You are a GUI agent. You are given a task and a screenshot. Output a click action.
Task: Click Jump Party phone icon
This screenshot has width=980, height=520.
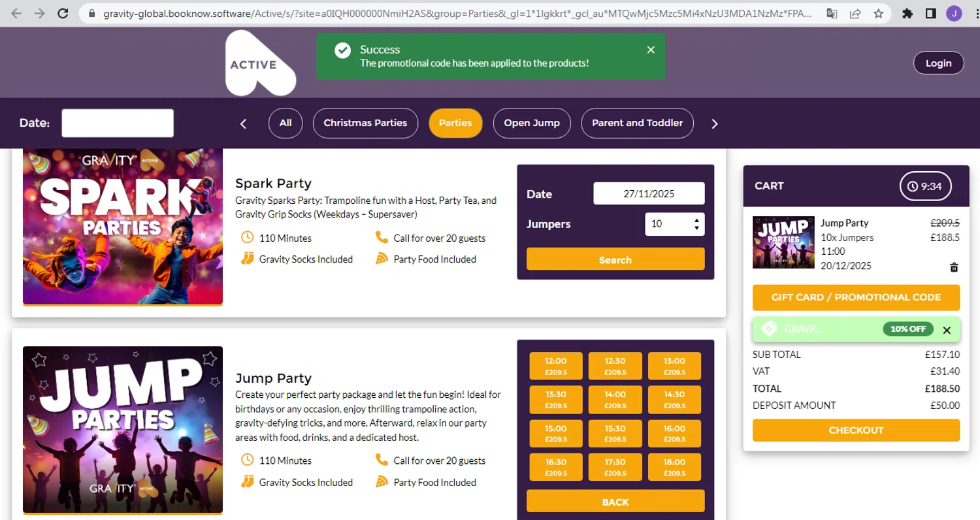(x=382, y=460)
